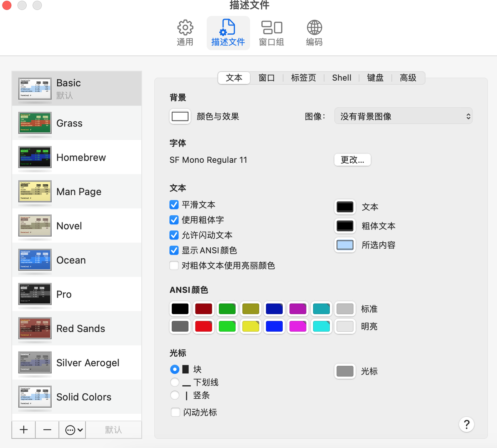
Task: Toggle the 闪动光标 checkbox
Action: (x=175, y=412)
